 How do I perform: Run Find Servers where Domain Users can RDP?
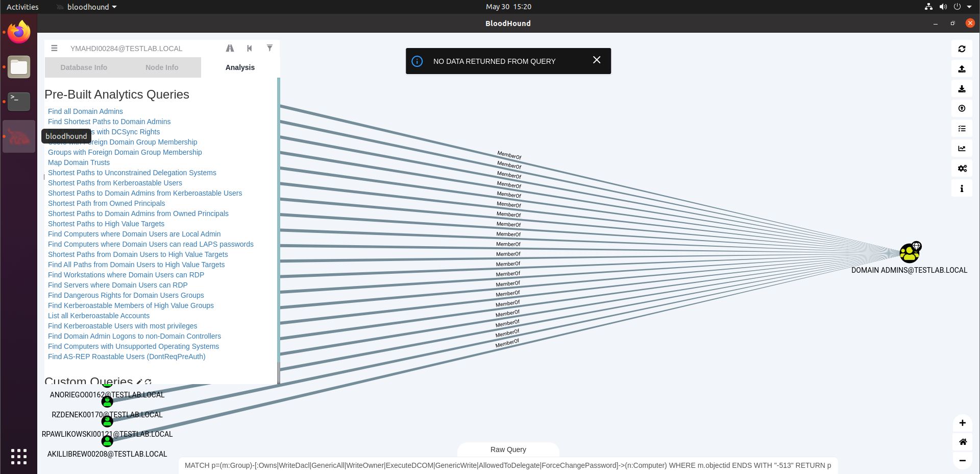coord(118,285)
